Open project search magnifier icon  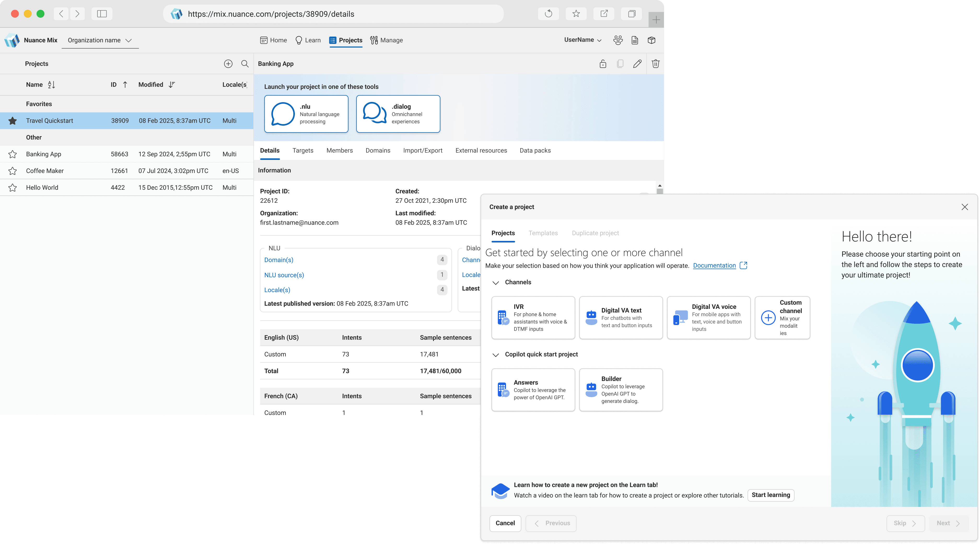(x=245, y=63)
